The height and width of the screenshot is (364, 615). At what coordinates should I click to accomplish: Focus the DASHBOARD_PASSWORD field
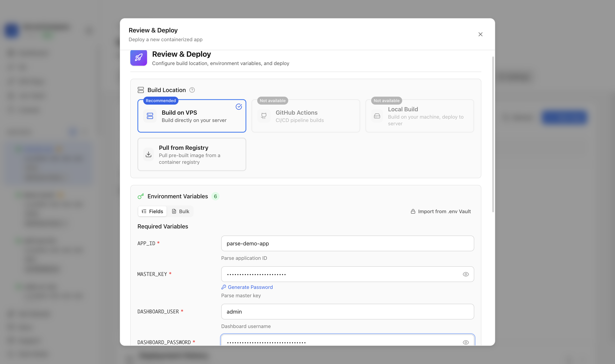pyautogui.click(x=348, y=340)
